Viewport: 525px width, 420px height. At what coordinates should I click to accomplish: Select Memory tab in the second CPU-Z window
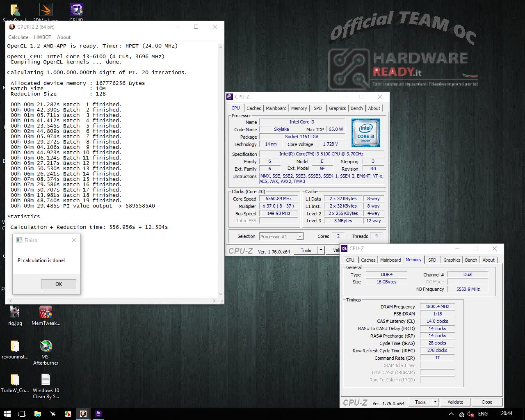413,260
